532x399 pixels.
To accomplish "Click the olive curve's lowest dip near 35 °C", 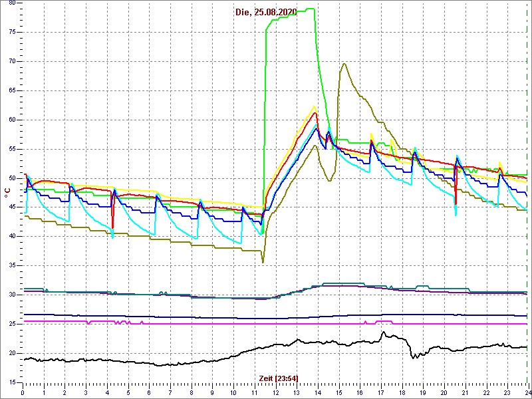I will pos(263,262).
